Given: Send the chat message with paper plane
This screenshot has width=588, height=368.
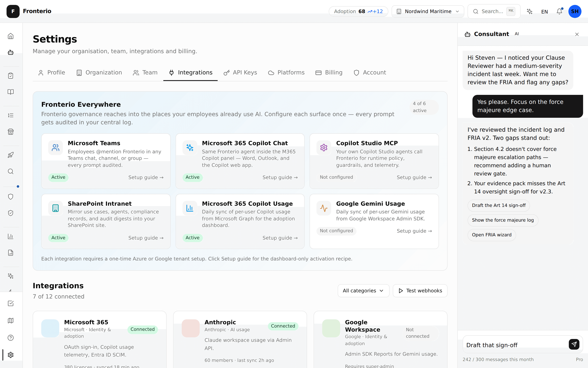Looking at the screenshot, I should pyautogui.click(x=574, y=344).
